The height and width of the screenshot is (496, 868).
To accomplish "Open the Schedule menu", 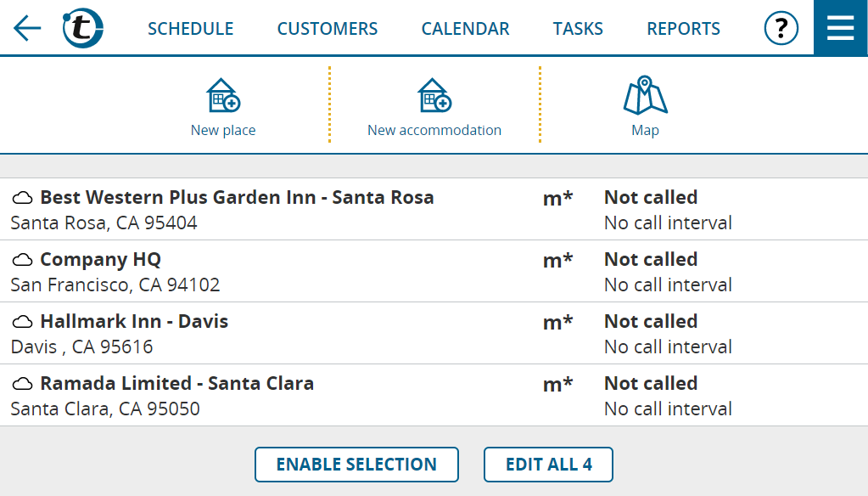I will pos(190,29).
